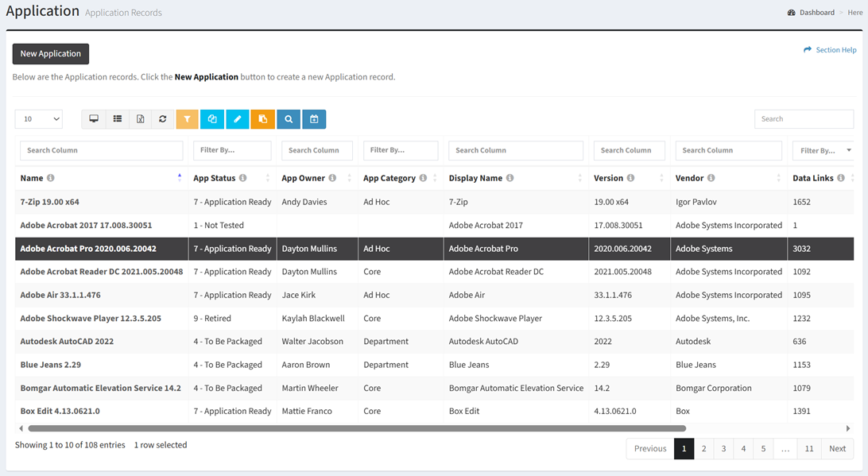
Task: Go to page 2 of results
Action: point(703,449)
